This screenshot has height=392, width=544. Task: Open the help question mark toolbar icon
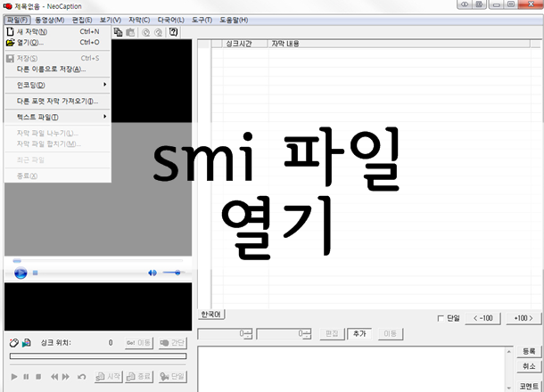(x=173, y=32)
